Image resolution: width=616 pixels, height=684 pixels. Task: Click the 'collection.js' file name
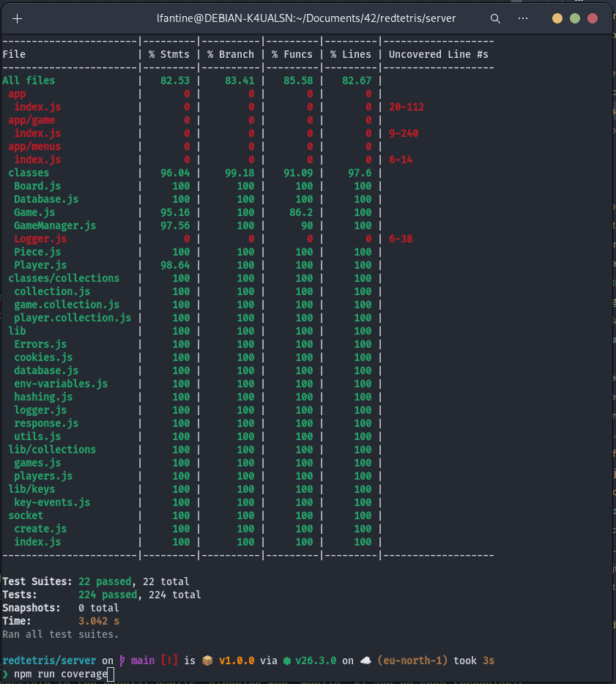coord(52,291)
